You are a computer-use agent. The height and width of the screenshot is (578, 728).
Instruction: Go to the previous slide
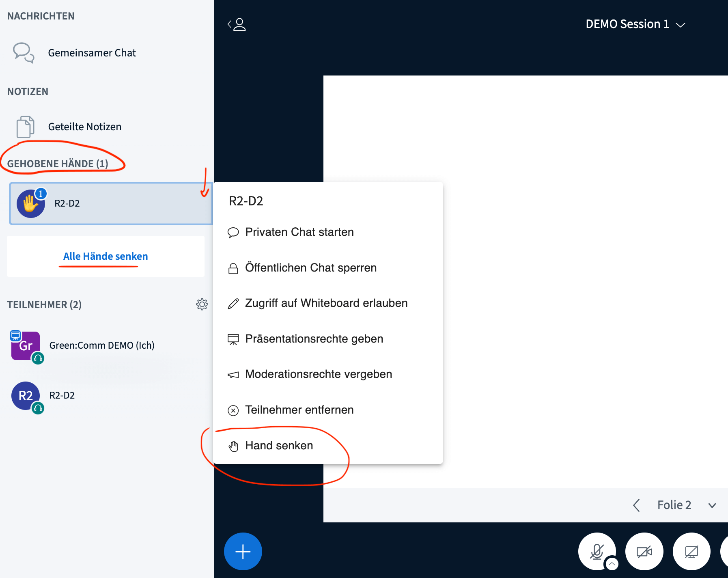[x=636, y=505]
